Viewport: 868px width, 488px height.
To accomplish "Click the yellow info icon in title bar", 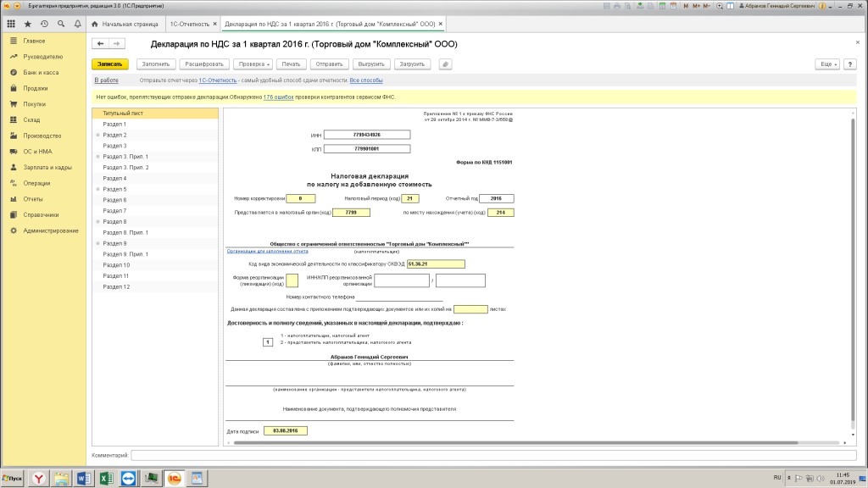I will click(822, 6).
